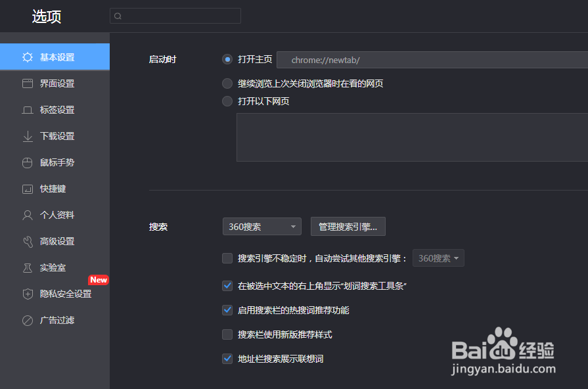
Task: Expand the fallback 360搜索 engine dropdown
Action: tap(438, 258)
